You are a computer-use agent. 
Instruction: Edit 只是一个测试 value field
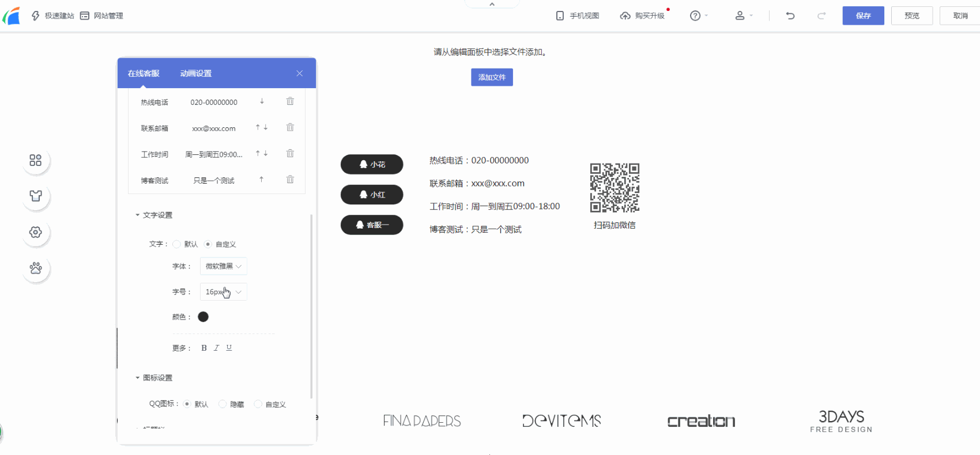pyautogui.click(x=214, y=180)
